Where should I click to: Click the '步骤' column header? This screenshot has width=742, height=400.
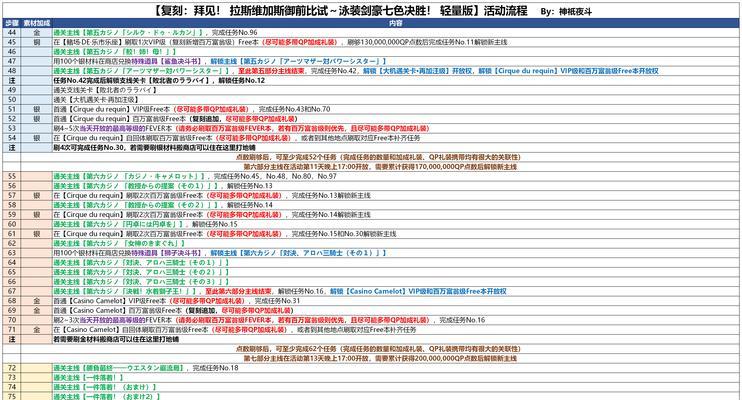point(11,23)
